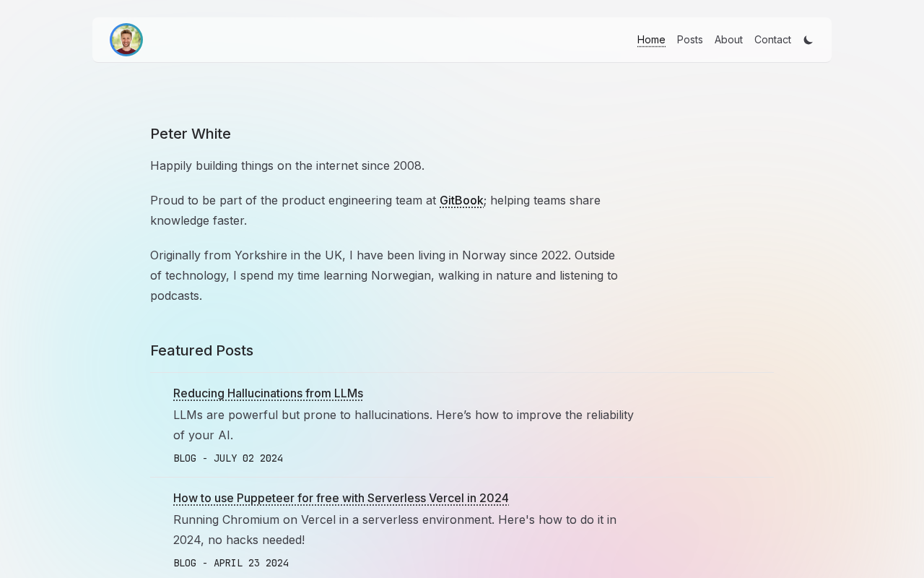Open the Puppeteer with Serverless Vercel post

[341, 499]
